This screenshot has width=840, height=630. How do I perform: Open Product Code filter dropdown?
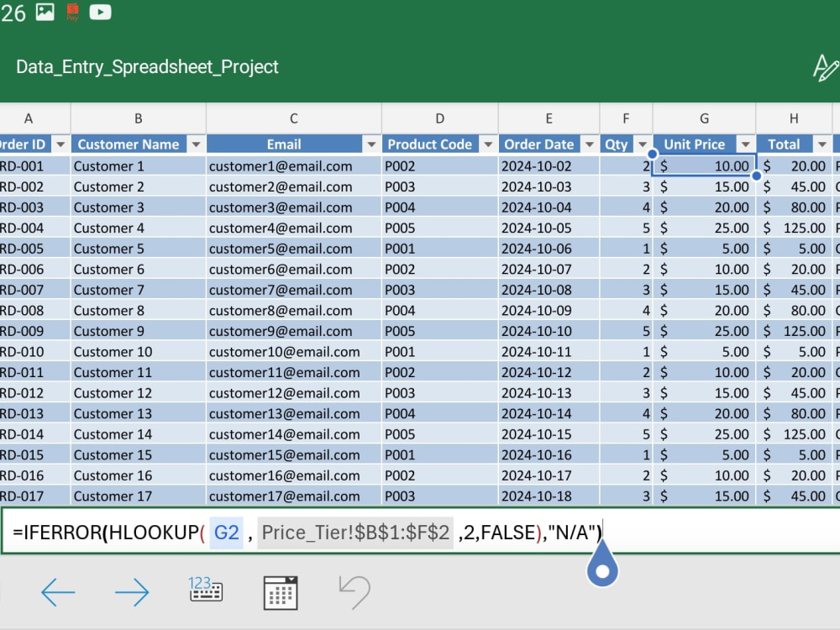(x=488, y=144)
